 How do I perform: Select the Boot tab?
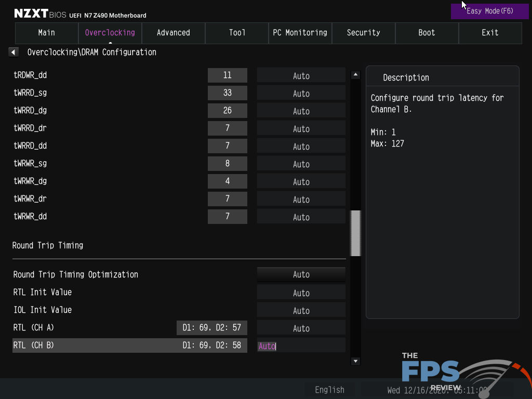427,33
